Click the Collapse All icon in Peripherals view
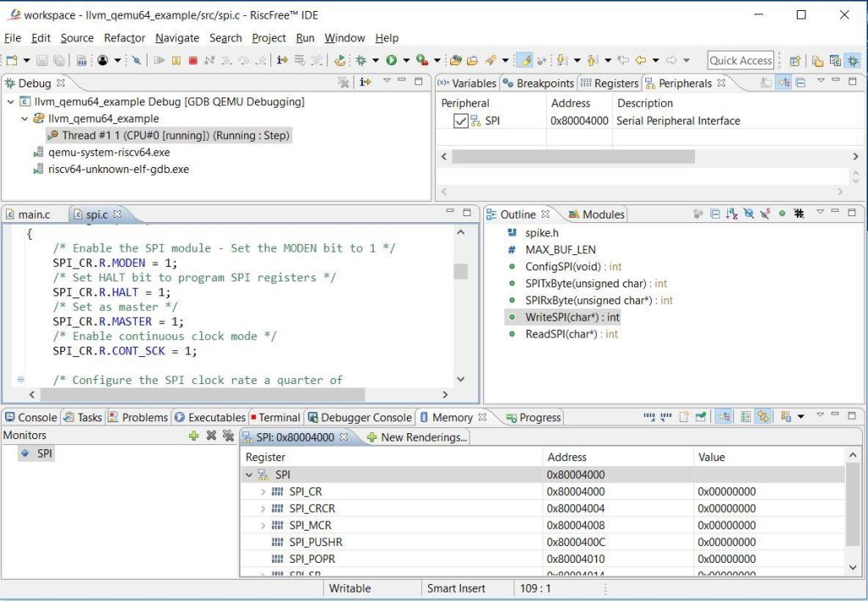 click(x=800, y=82)
